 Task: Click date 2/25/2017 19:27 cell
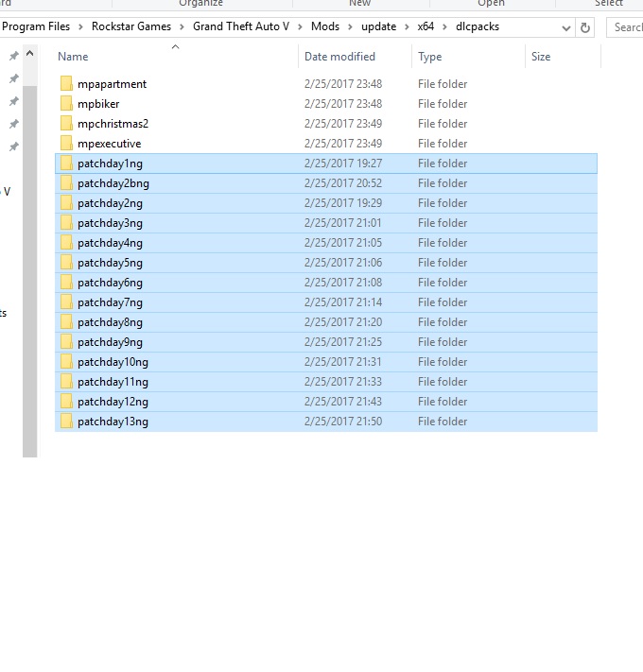pos(343,164)
